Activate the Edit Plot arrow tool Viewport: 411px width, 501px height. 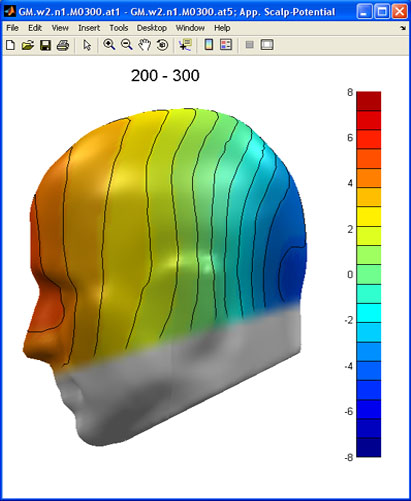pyautogui.click(x=87, y=45)
